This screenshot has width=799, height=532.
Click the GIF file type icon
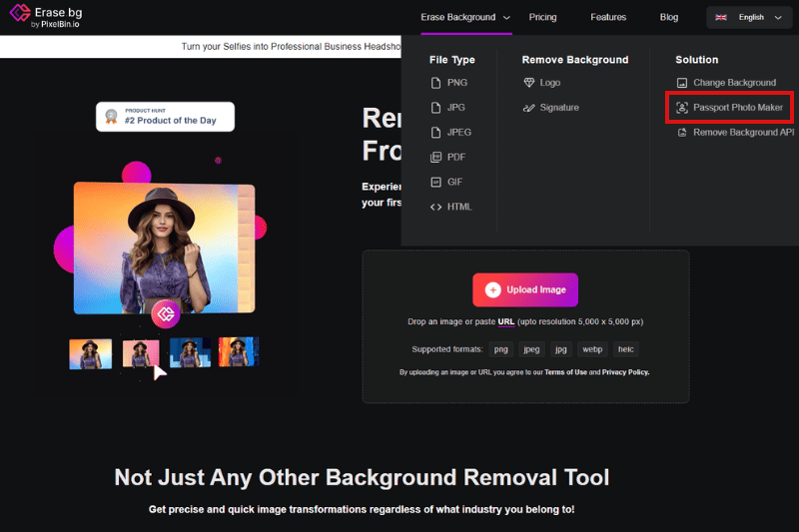coord(435,183)
